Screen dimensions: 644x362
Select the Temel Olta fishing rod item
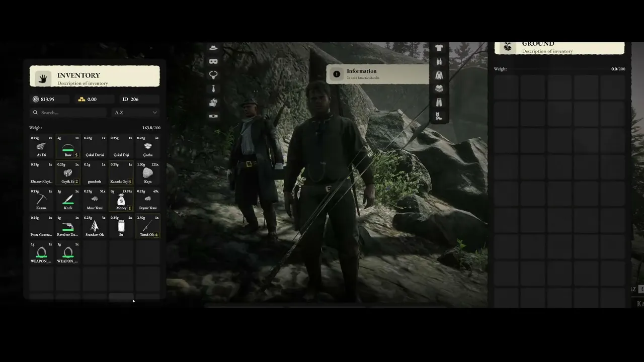click(148, 226)
